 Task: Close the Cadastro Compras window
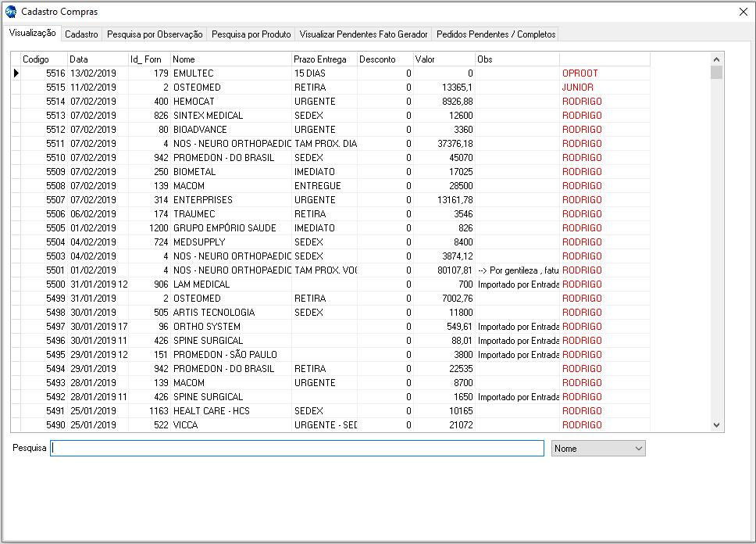click(743, 12)
